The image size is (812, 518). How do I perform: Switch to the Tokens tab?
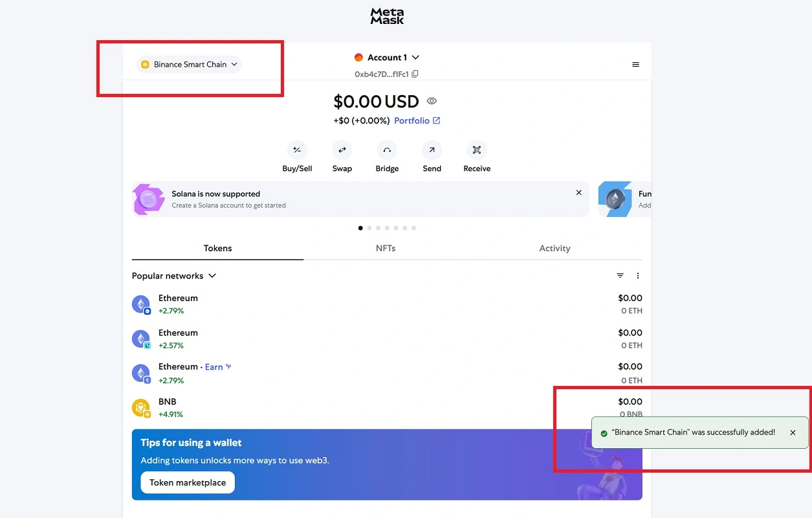click(217, 249)
